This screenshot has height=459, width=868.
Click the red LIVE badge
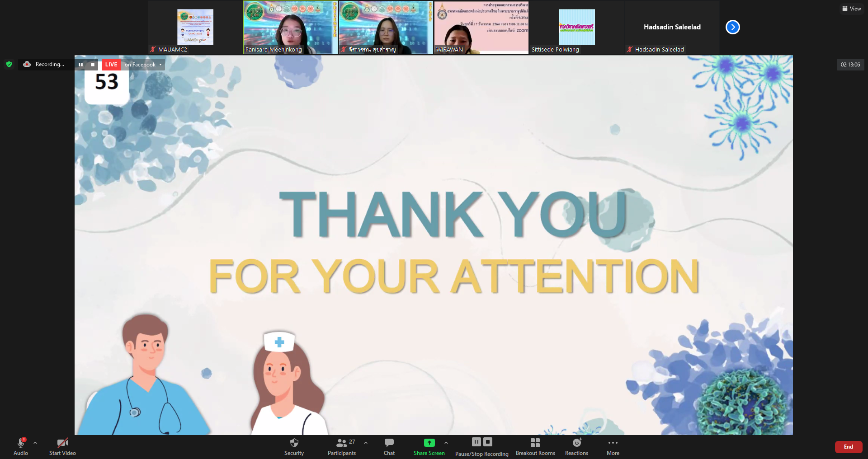pos(111,65)
